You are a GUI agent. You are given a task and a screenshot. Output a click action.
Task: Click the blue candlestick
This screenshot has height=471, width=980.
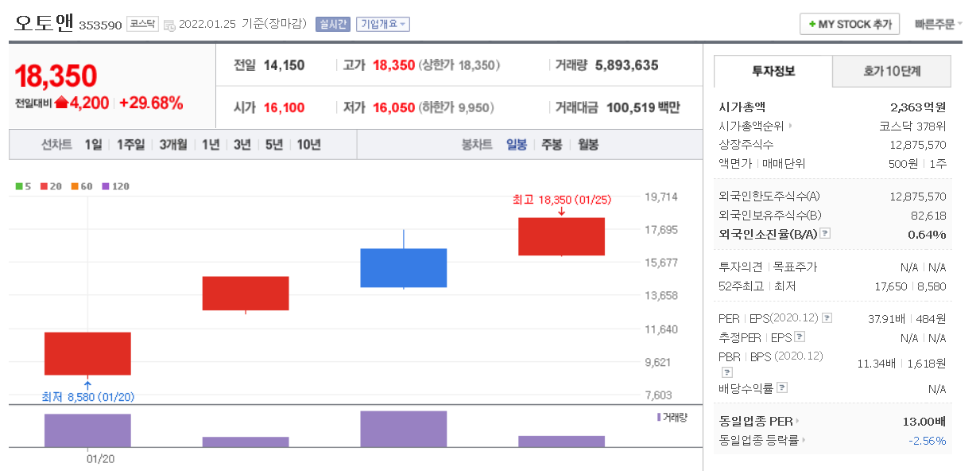(x=404, y=267)
